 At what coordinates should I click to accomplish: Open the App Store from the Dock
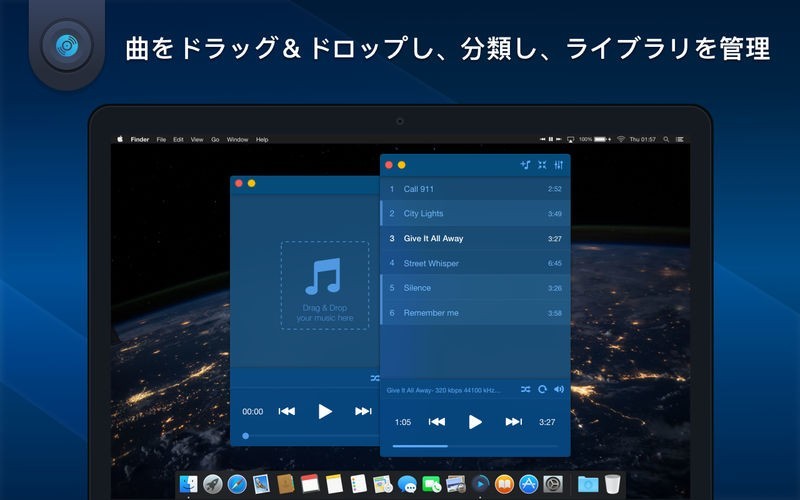click(529, 484)
